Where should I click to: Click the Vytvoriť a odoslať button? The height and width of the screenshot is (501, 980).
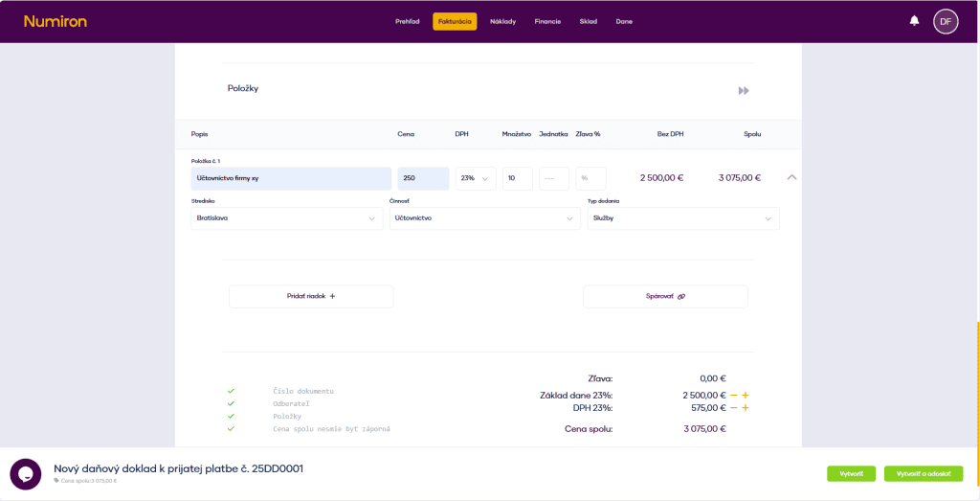[923, 473]
